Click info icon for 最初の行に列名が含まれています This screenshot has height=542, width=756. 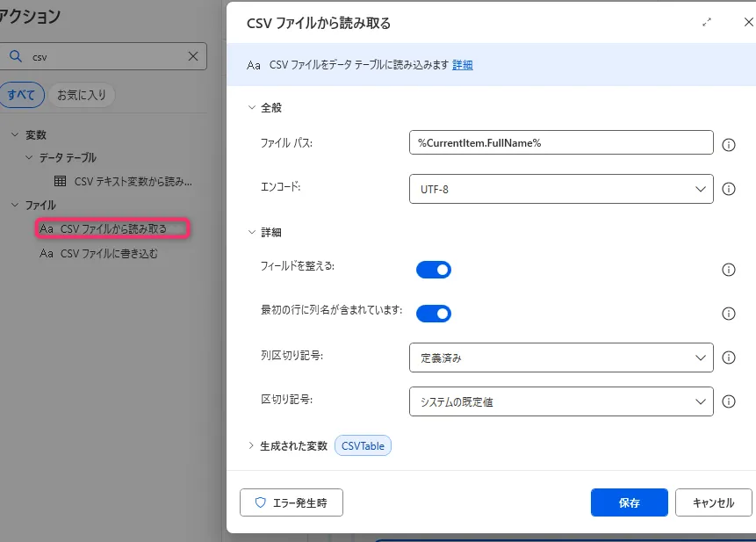(x=728, y=314)
